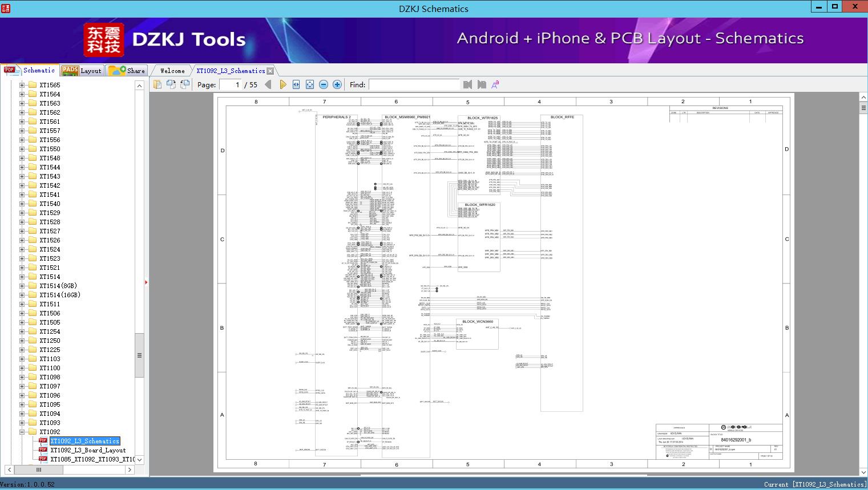Close the XT1092_L3_Schematics tab
This screenshot has width=868, height=490.
[271, 71]
